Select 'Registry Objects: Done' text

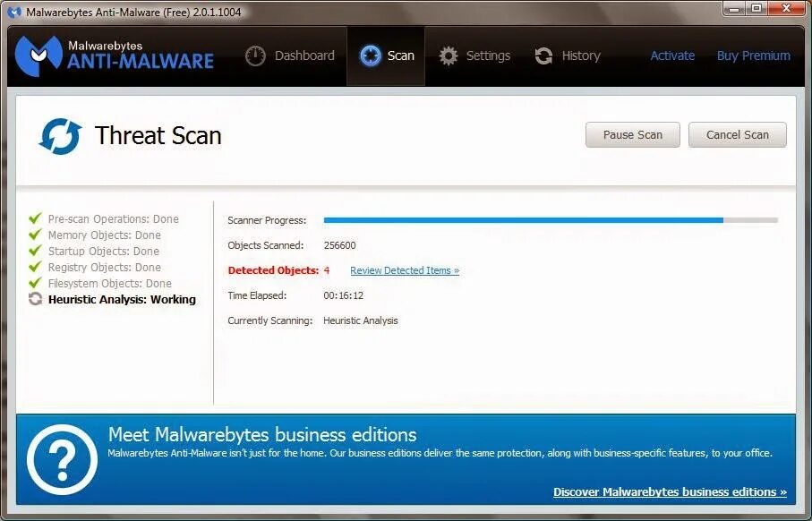tap(105, 268)
